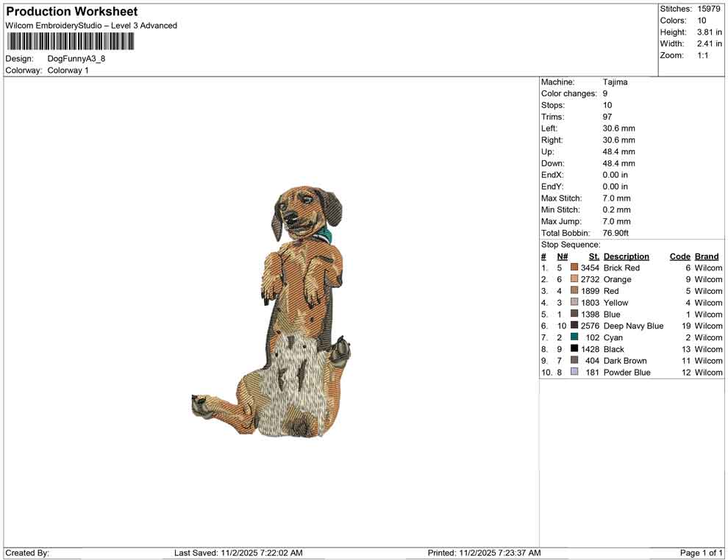The width and height of the screenshot is (728, 560).
Task: Select the Black thread color swatch
Action: click(574, 348)
